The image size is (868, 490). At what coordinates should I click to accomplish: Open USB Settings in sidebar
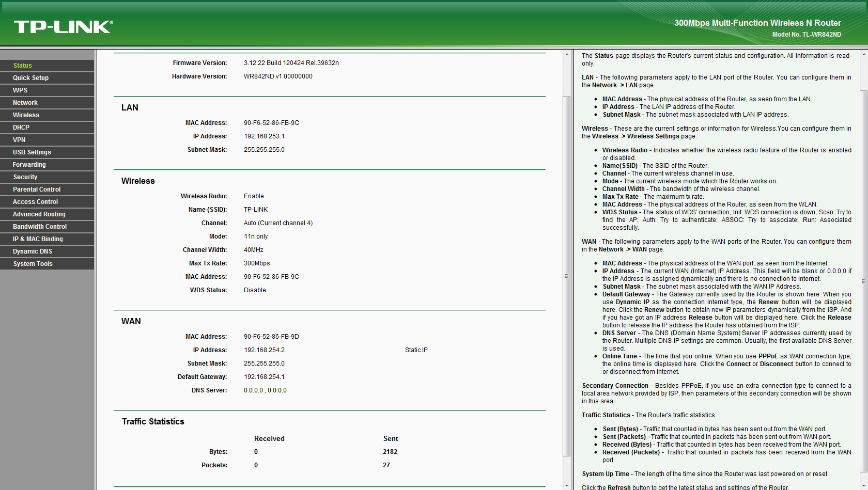pyautogui.click(x=47, y=152)
